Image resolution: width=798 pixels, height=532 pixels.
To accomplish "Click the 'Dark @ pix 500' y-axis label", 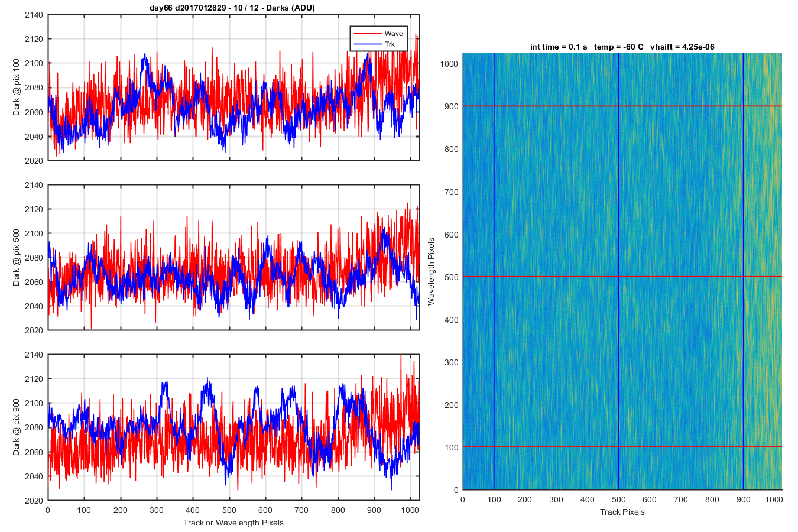I will [x=17, y=258].
